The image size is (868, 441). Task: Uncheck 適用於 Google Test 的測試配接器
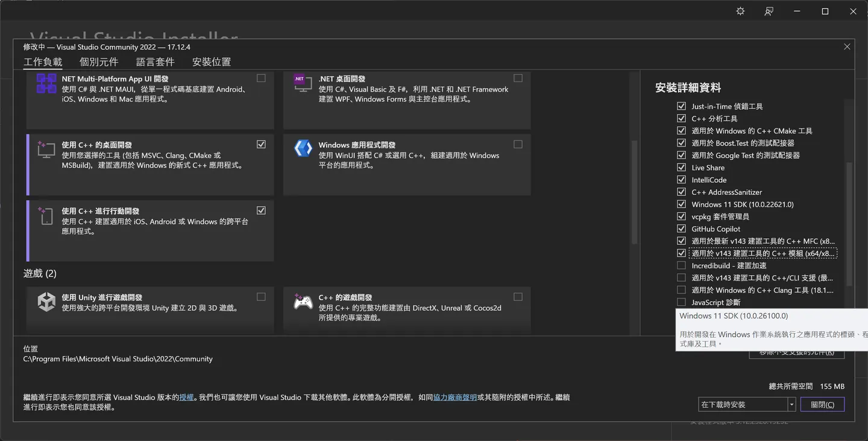pos(681,155)
